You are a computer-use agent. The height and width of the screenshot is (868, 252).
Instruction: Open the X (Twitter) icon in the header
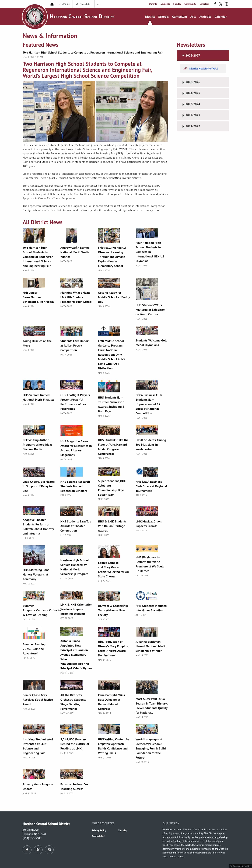[x=221, y=4]
